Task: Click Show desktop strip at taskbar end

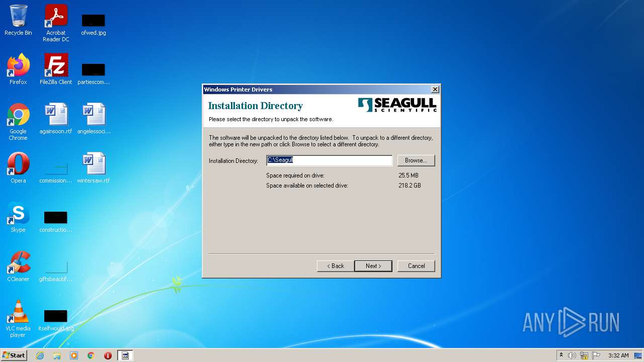Action: 638,355
